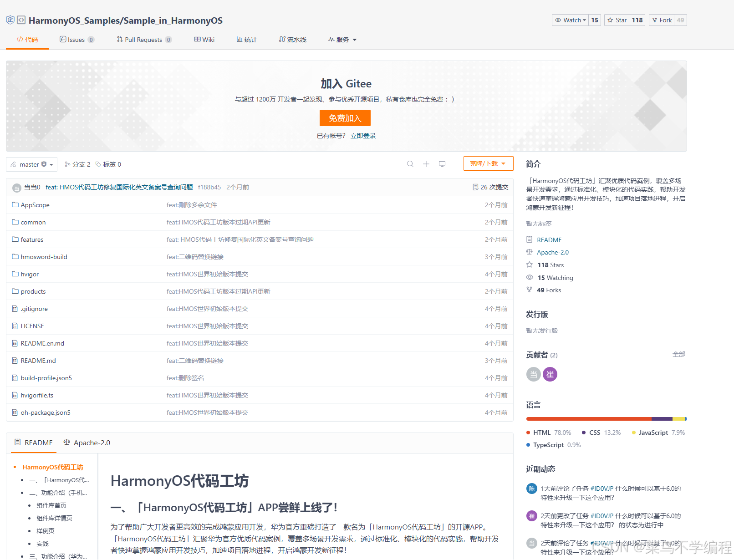This screenshot has width=734, height=560.
Task: Click the tag icon next to 标签 0
Action: (x=98, y=164)
